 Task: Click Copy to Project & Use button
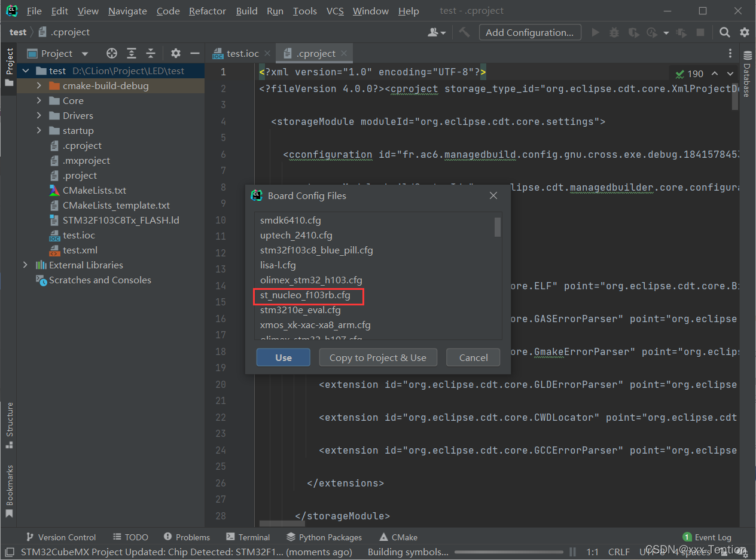(x=377, y=357)
